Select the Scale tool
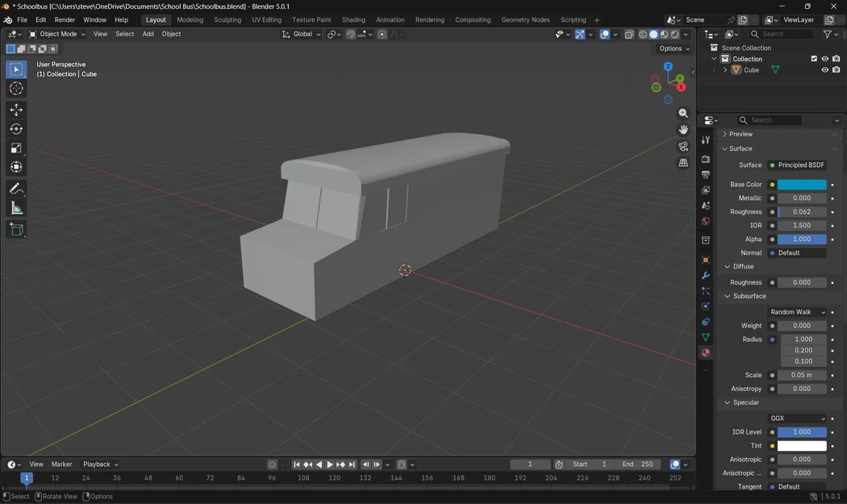847x504 pixels. (16, 148)
